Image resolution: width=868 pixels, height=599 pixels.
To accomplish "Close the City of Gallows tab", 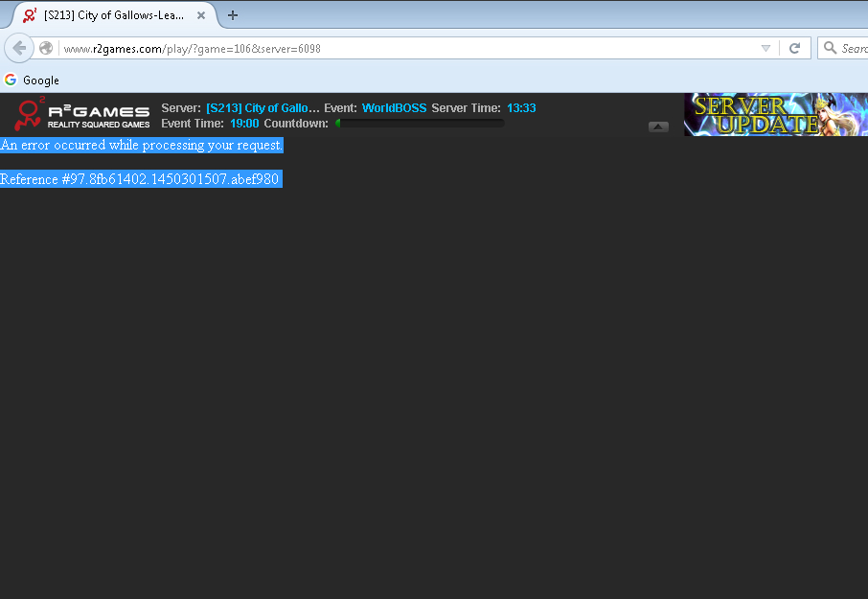I will click(202, 15).
